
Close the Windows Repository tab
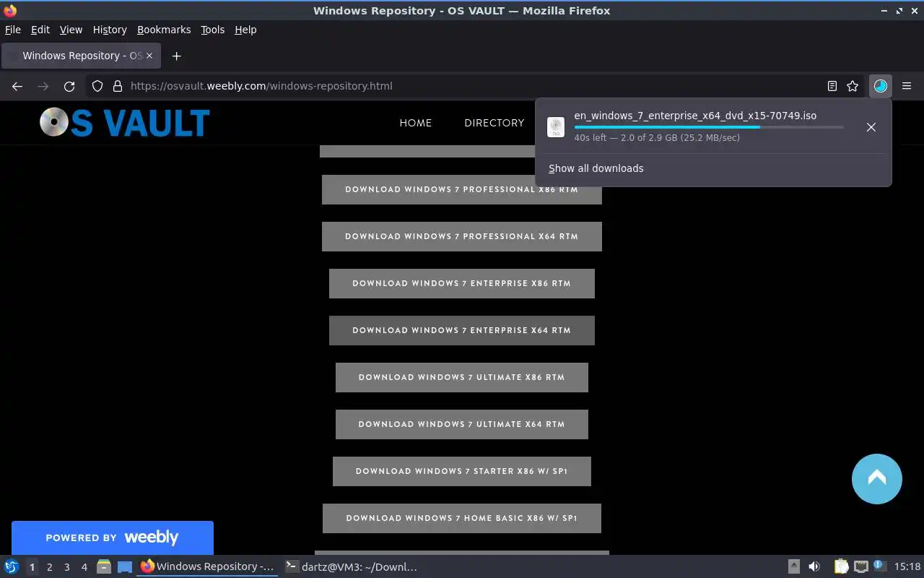[x=149, y=56]
